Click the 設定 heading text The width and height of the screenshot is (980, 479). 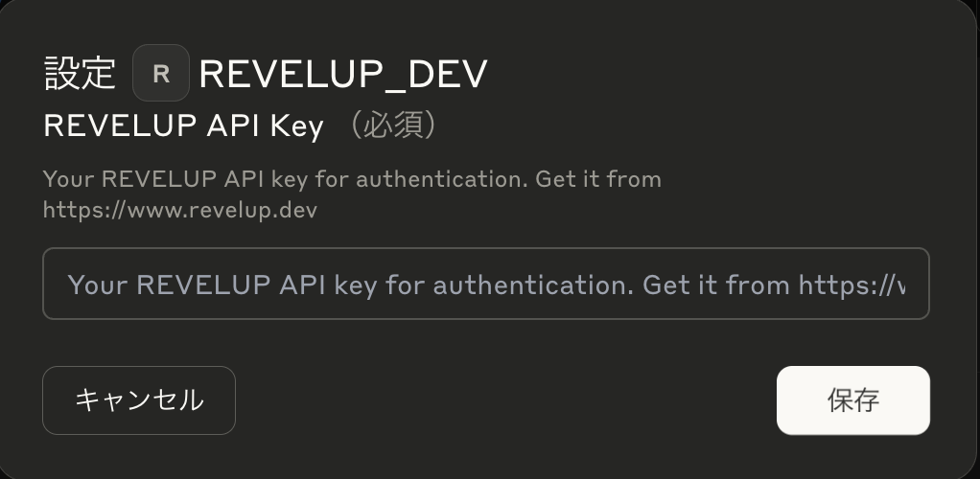click(80, 74)
